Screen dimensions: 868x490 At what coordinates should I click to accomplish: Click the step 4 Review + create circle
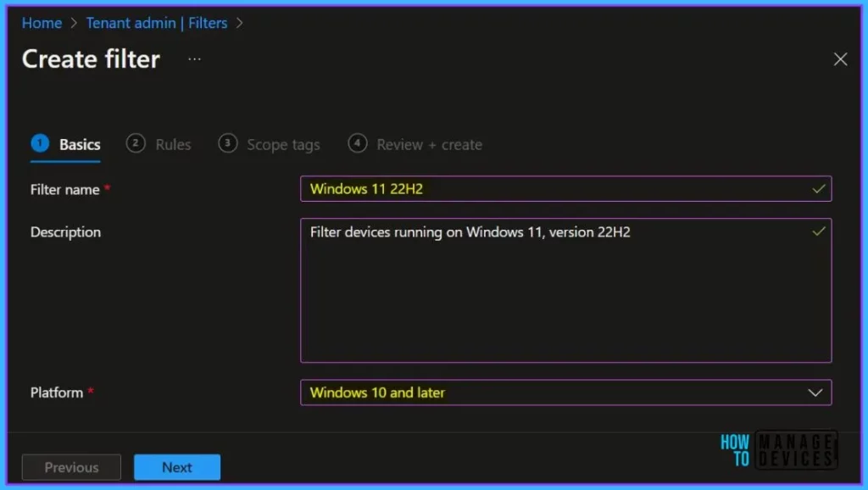tap(358, 144)
